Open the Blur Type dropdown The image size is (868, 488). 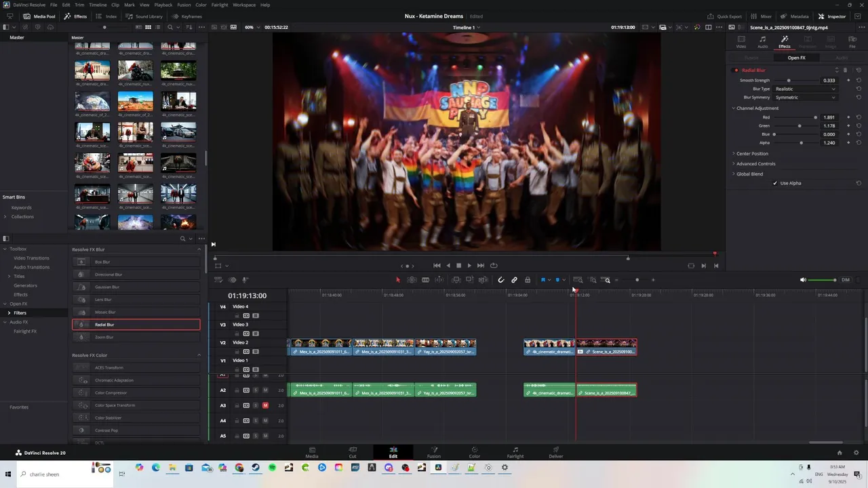(805, 89)
